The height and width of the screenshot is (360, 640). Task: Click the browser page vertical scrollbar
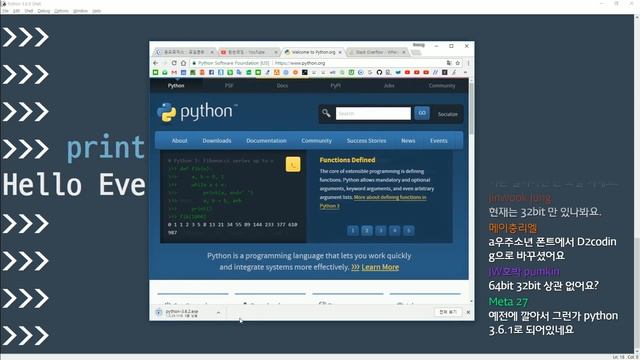coord(471,108)
